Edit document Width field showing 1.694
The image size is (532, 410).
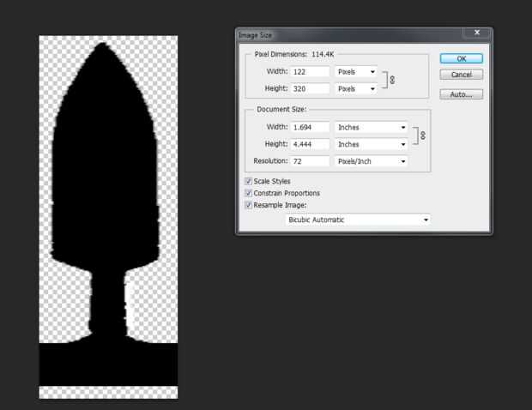[310, 127]
